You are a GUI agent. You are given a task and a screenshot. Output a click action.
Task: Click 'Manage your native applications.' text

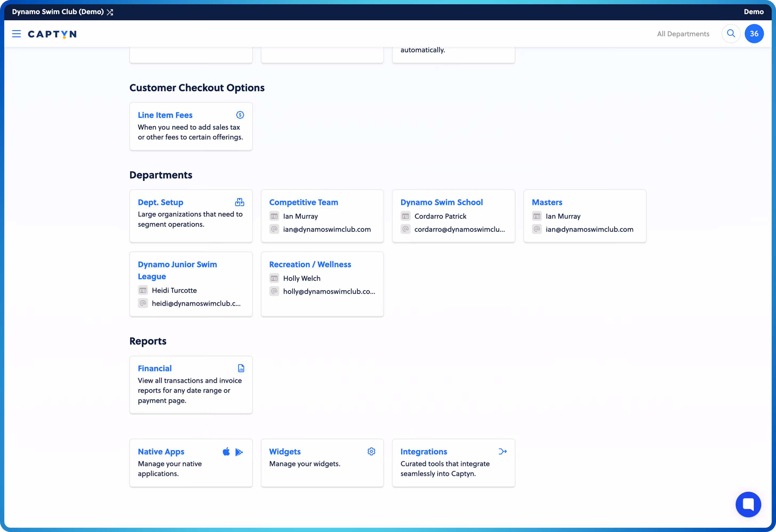170,469
